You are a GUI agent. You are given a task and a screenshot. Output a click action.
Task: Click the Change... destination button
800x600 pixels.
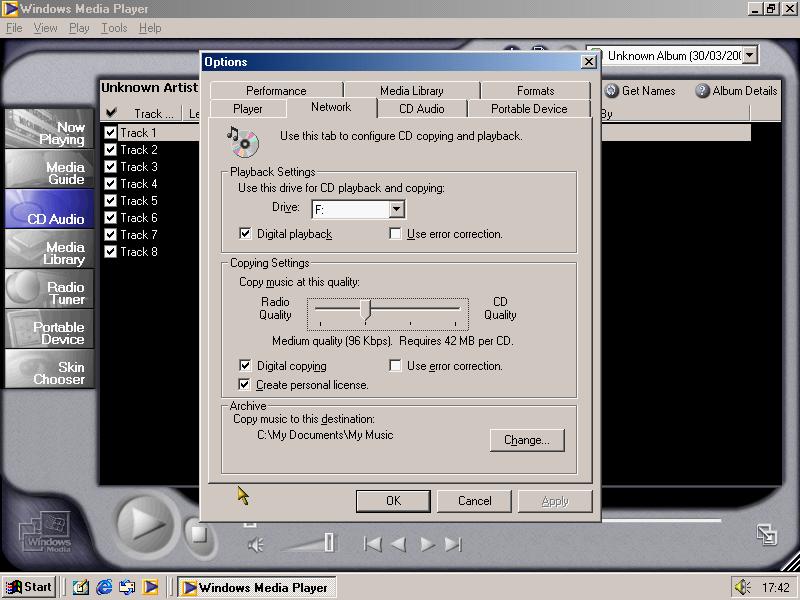(x=527, y=440)
